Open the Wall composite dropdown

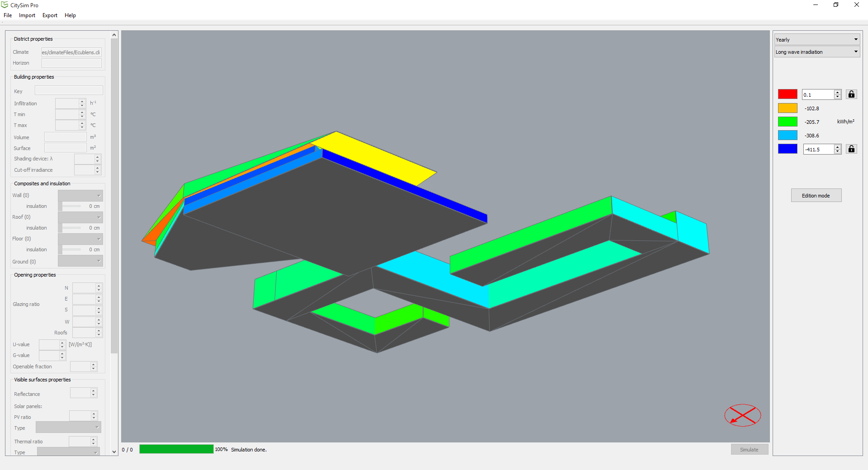pyautogui.click(x=80, y=195)
